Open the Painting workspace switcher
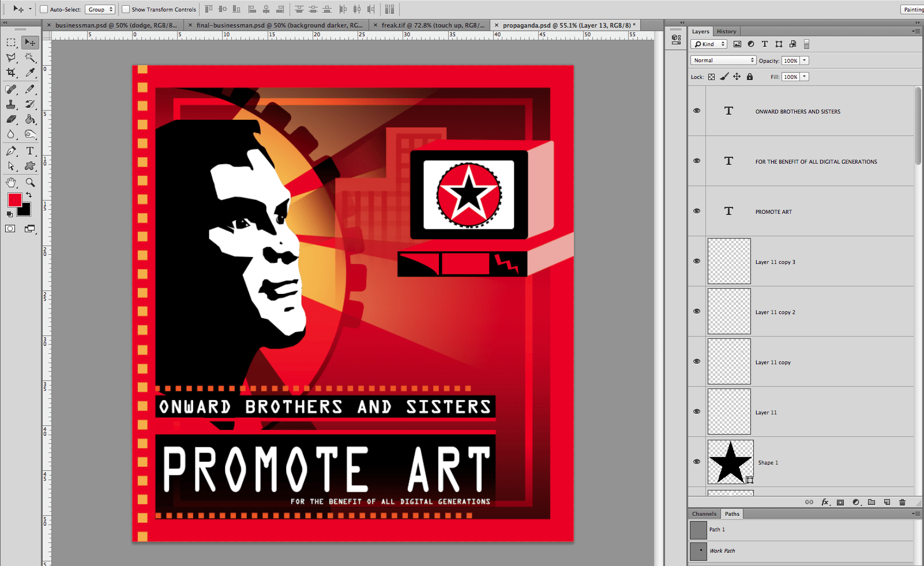 [912, 9]
